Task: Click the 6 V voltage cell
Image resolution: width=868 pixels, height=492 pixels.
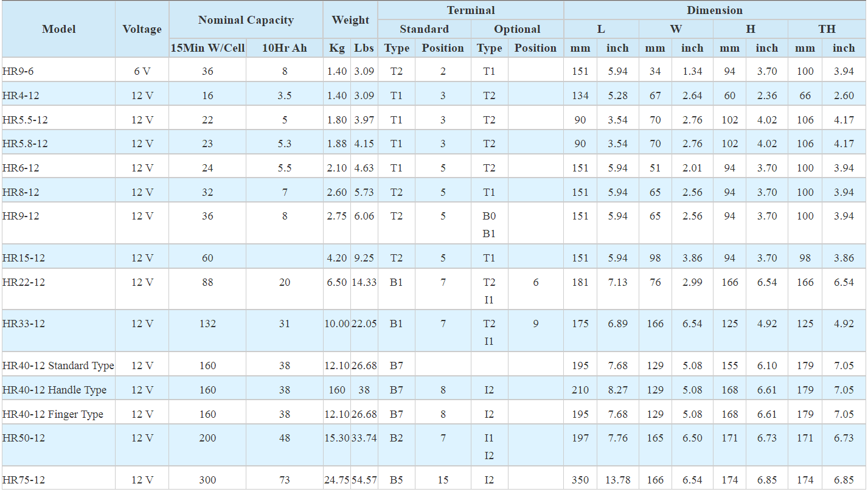Action: click(x=142, y=71)
